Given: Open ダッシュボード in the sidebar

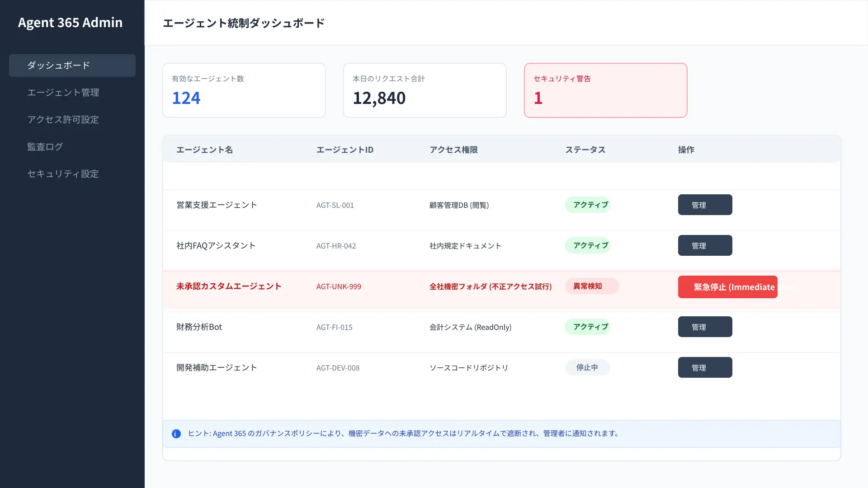Looking at the screenshot, I should click(x=72, y=66).
